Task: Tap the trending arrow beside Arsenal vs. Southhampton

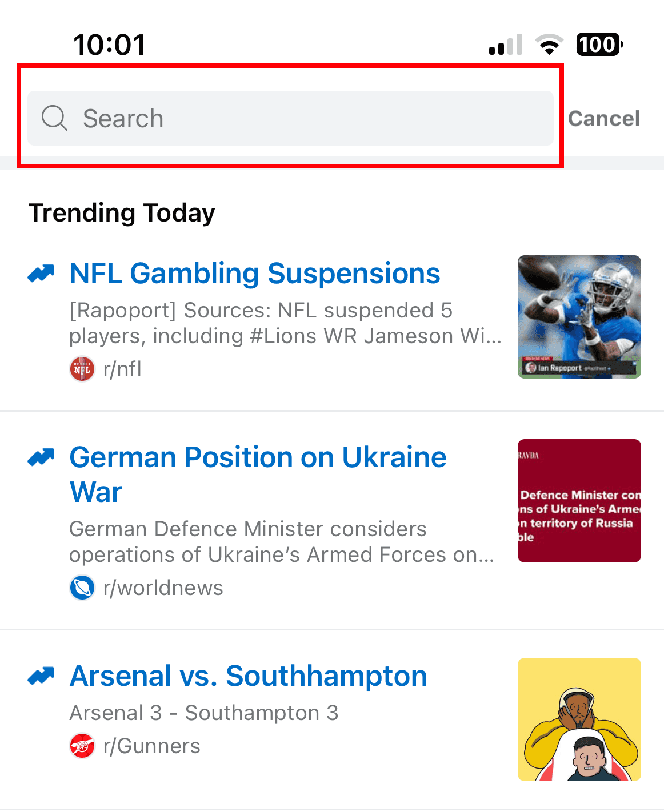Action: 41,676
